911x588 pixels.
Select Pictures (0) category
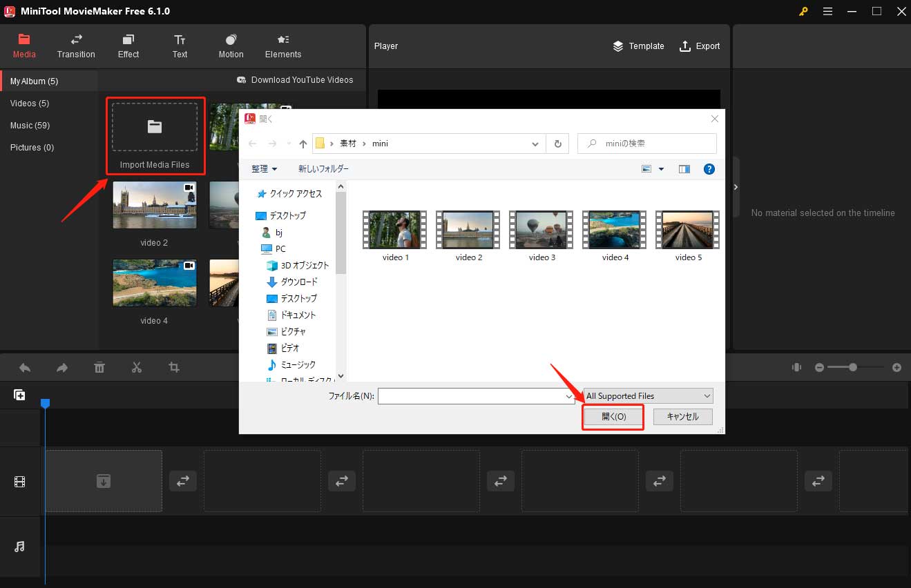[x=32, y=148]
